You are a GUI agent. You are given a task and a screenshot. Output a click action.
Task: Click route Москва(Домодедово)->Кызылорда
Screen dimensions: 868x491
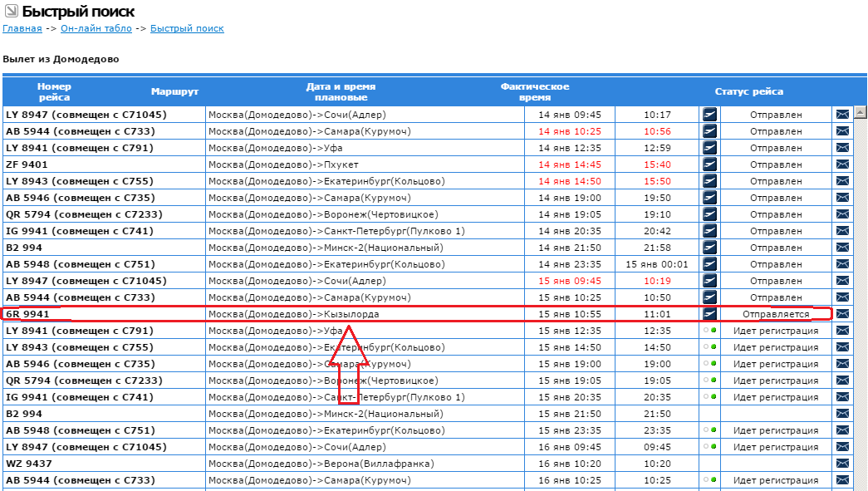(x=294, y=314)
